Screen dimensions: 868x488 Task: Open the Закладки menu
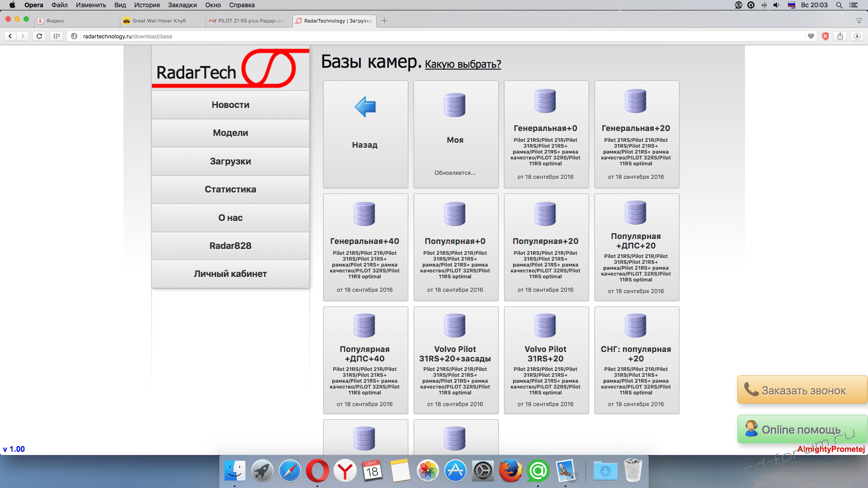(x=182, y=5)
